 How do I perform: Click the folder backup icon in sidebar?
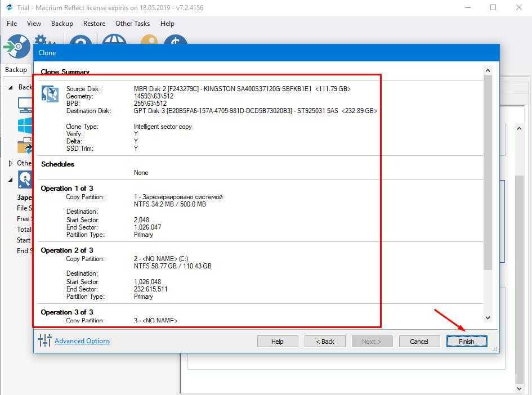point(25,146)
